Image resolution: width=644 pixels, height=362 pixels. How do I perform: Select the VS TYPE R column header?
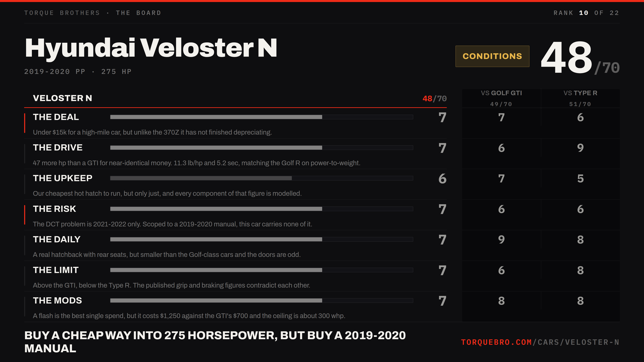coord(580,98)
